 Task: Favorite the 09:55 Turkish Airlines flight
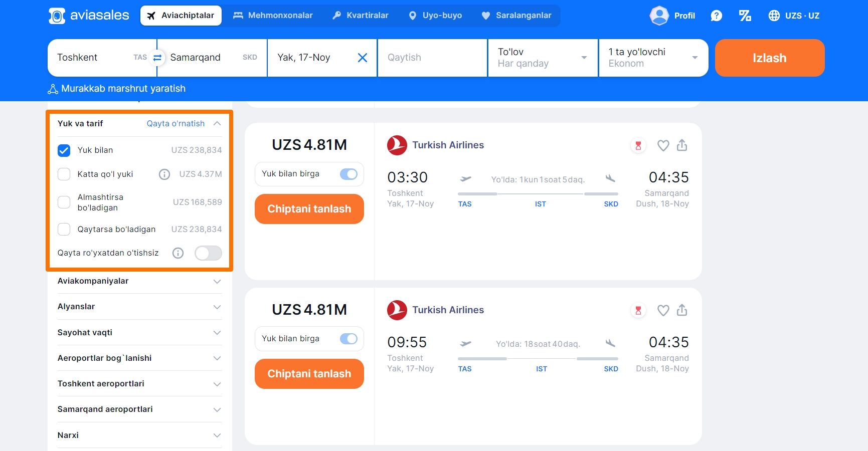click(663, 310)
